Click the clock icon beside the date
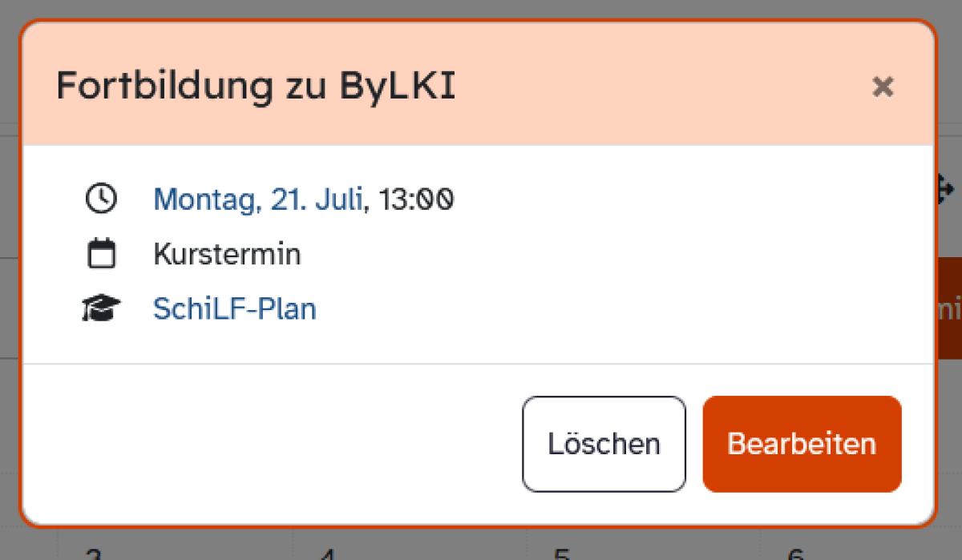The width and height of the screenshot is (962, 560). 101,199
